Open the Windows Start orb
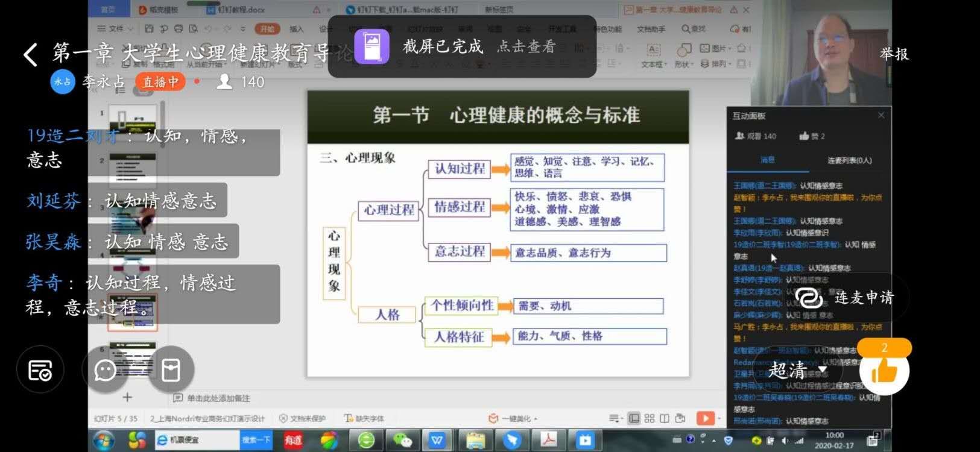The width and height of the screenshot is (980, 452). click(x=103, y=441)
